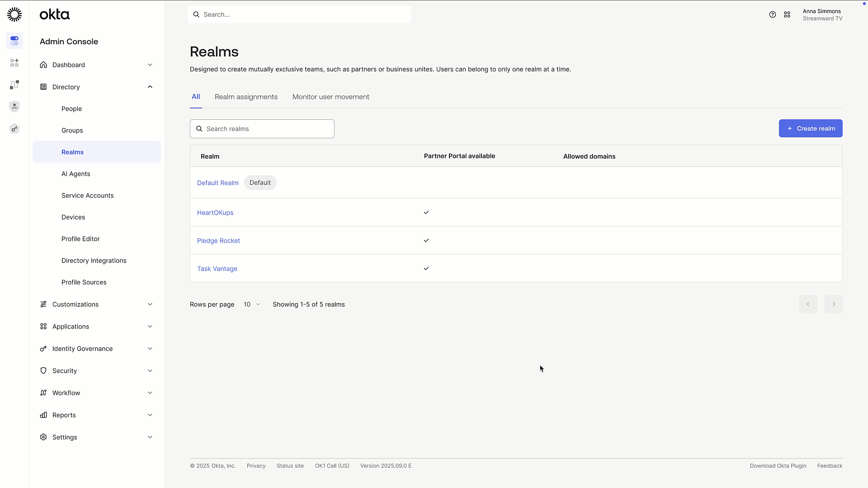
Task: Go to previous page of realms
Action: [808, 304]
